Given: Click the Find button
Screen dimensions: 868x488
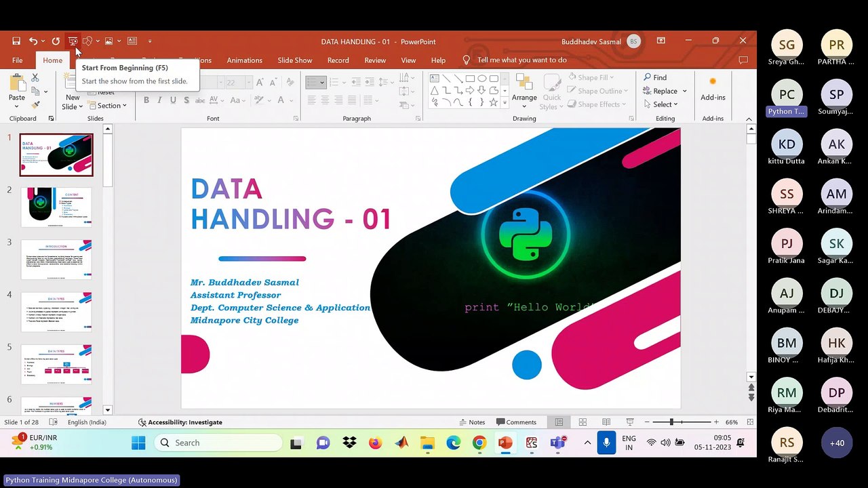Looking at the screenshot, I should click(655, 77).
